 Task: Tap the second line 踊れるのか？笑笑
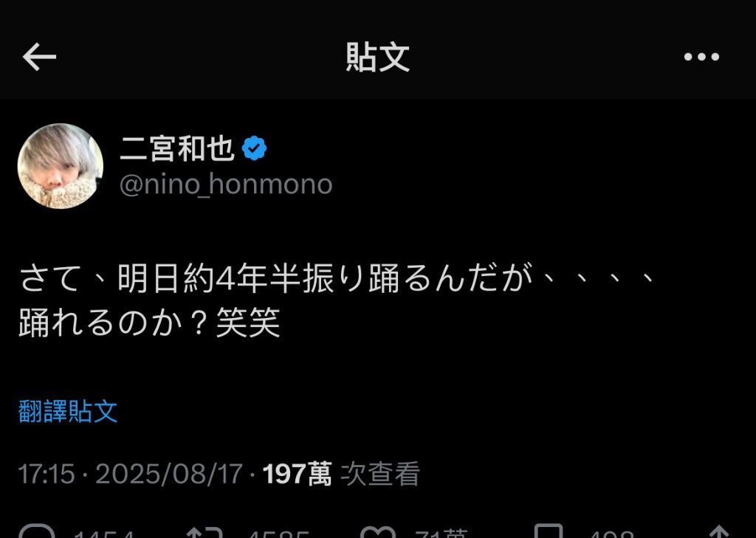coord(149,323)
